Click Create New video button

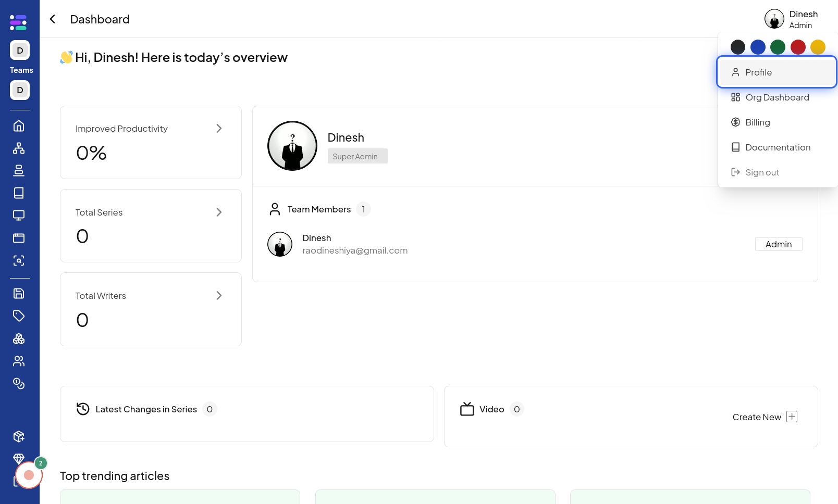point(765,417)
